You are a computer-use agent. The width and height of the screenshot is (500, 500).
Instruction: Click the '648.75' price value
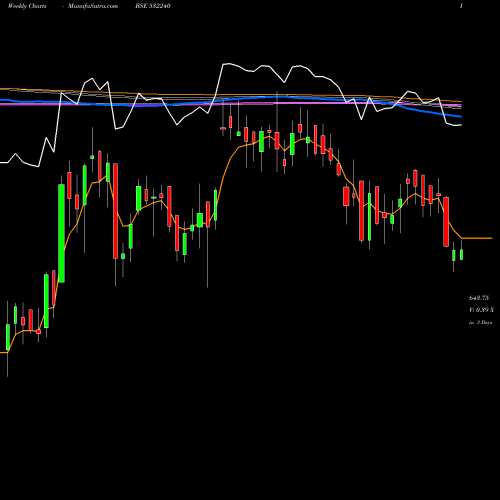click(x=479, y=298)
